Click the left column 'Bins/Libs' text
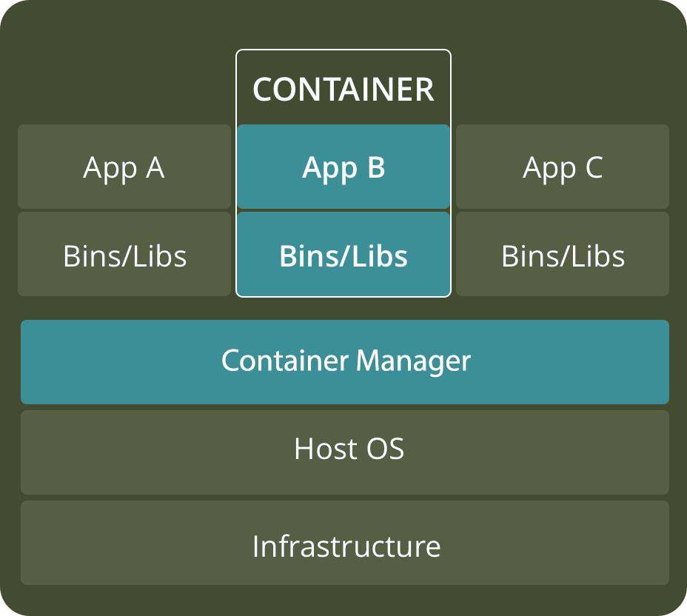The height and width of the screenshot is (616, 687). point(124,256)
